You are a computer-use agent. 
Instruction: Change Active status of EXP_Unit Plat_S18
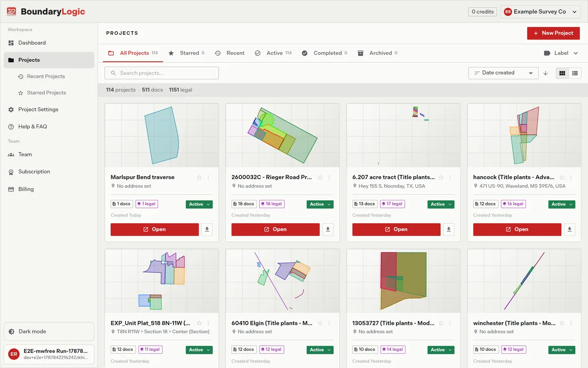click(x=199, y=350)
